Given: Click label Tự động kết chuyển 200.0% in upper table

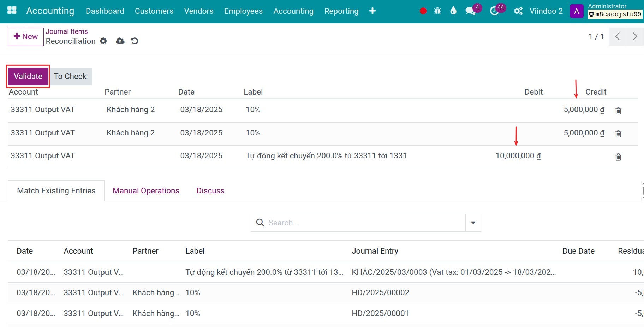Looking at the screenshot, I should coord(326,156).
